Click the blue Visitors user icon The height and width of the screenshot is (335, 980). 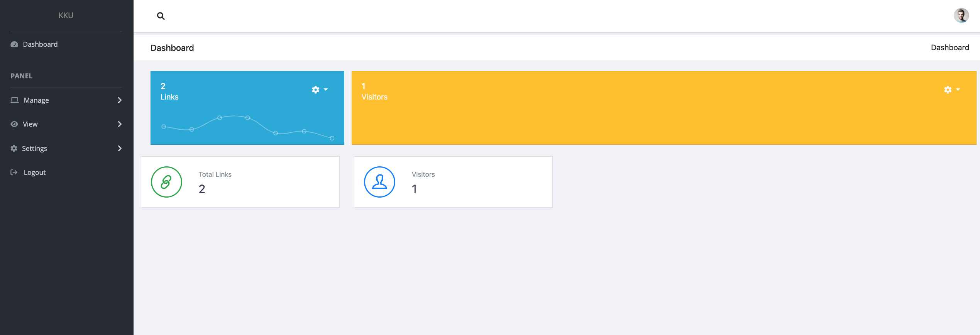(379, 182)
